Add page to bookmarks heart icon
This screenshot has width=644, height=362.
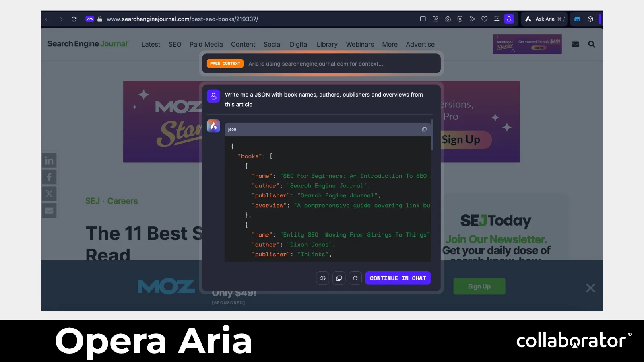tap(485, 19)
